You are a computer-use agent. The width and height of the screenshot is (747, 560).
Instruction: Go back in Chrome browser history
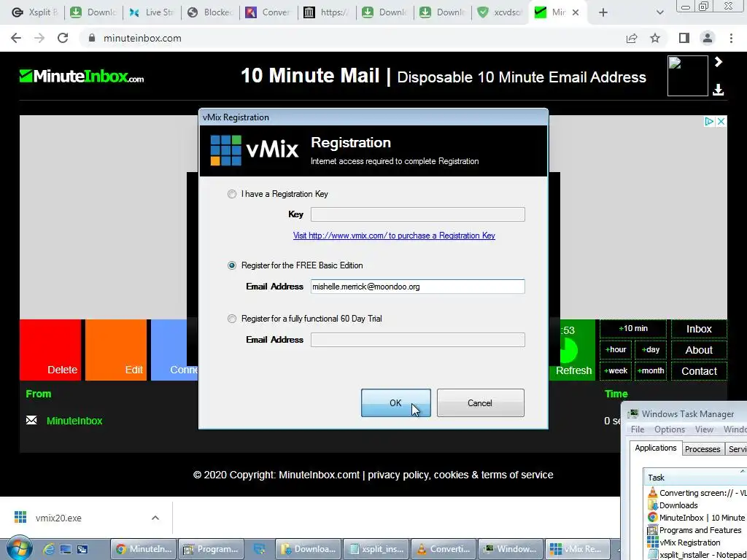coord(16,38)
